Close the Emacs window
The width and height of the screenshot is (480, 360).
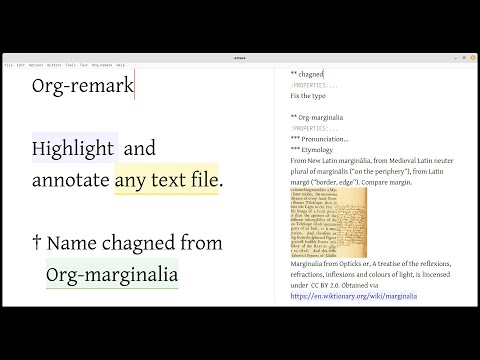[473, 58]
